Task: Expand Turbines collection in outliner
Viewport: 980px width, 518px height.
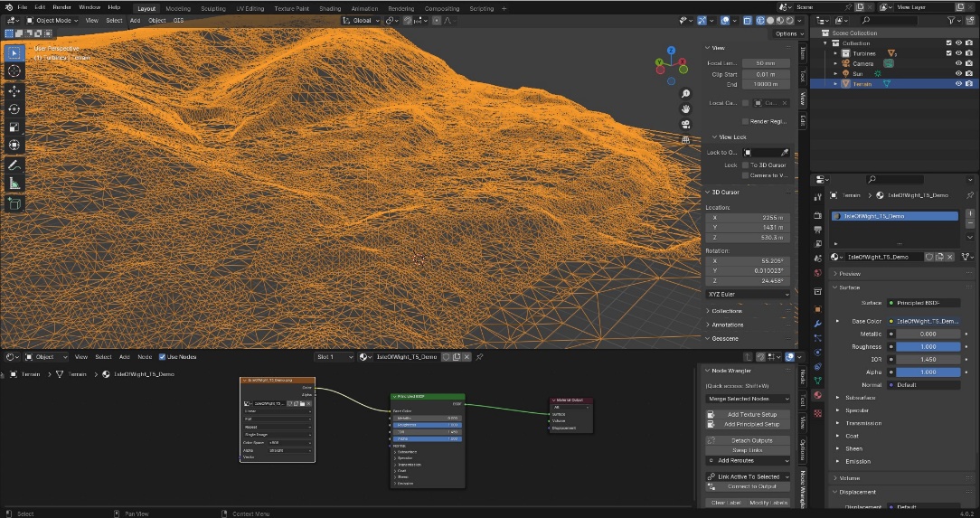Action: (x=835, y=53)
